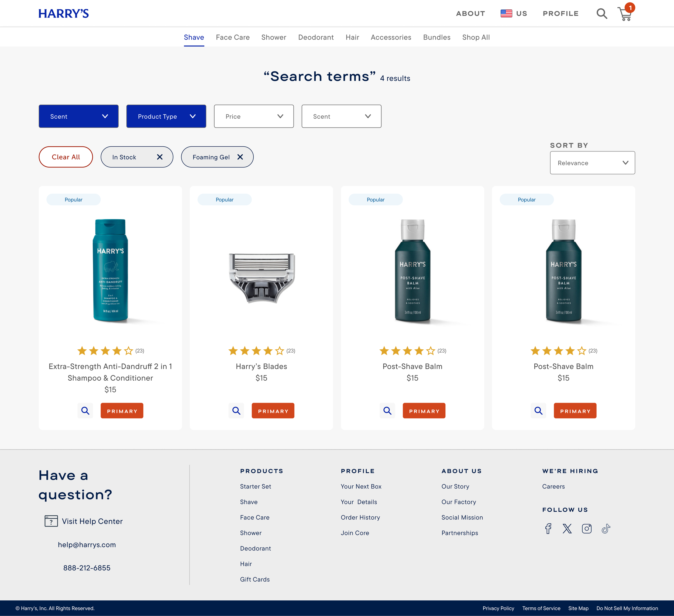This screenshot has height=616, width=674.
Task: Toggle the blue Product Type filter
Action: click(166, 116)
